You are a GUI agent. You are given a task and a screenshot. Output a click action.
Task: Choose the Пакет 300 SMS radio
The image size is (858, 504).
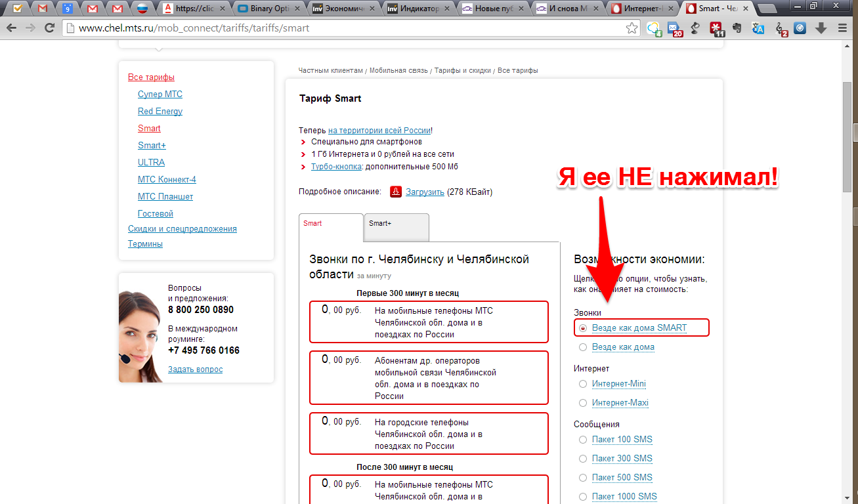tap(583, 458)
